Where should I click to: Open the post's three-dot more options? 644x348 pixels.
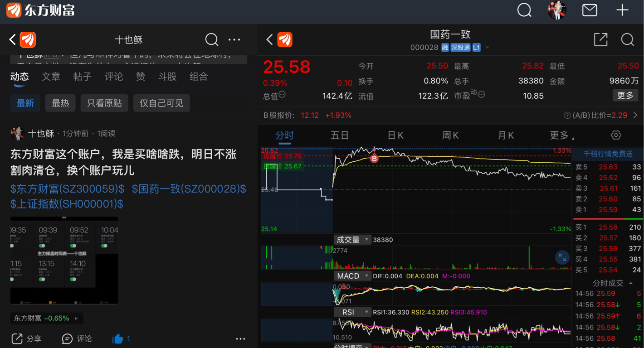point(240,338)
